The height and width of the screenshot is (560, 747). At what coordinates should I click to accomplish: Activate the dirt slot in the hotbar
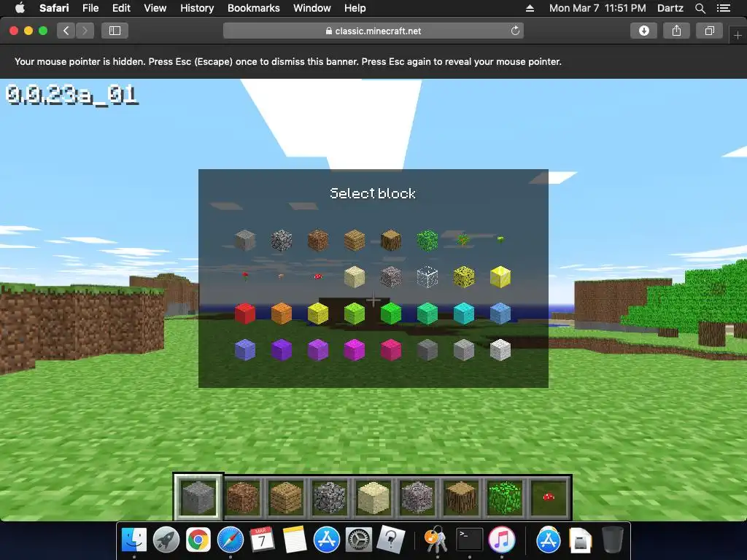pyautogui.click(x=242, y=497)
